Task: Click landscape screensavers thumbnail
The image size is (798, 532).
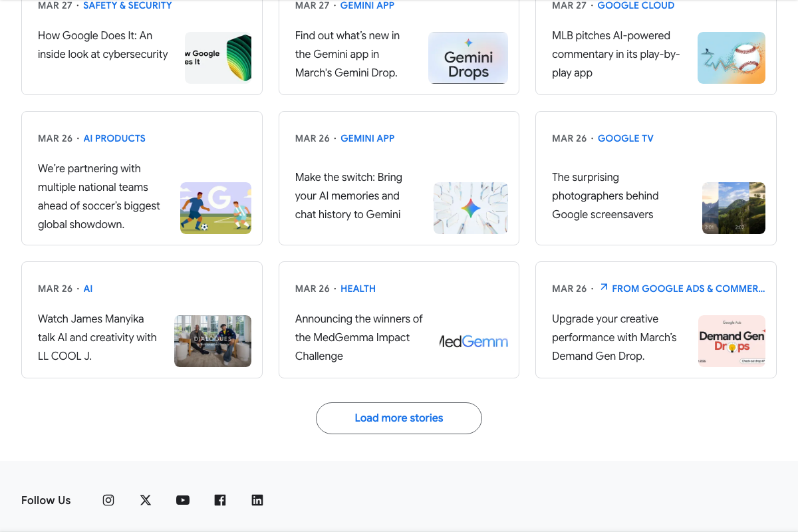Action: 734,208
